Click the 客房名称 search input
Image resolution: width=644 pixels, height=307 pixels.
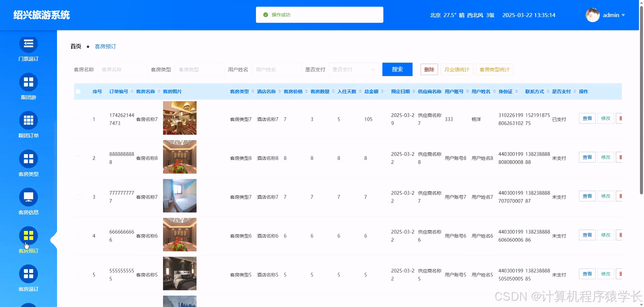[x=122, y=69]
